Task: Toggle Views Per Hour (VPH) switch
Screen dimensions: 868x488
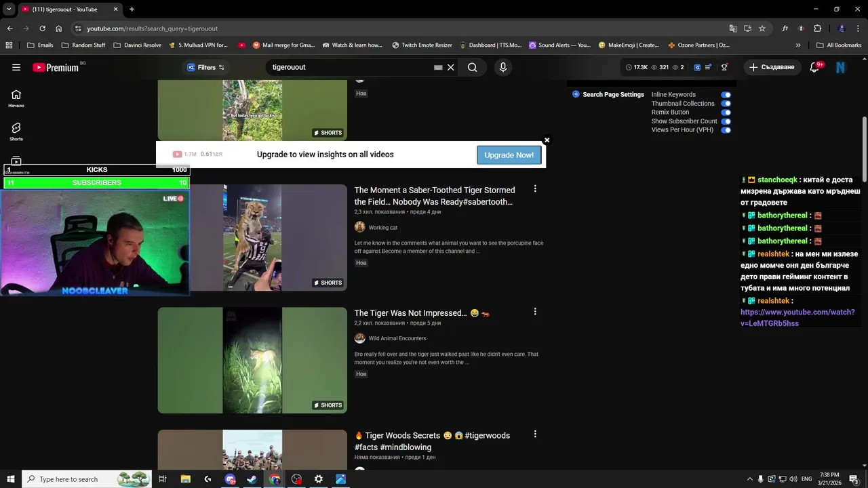Action: click(x=726, y=130)
